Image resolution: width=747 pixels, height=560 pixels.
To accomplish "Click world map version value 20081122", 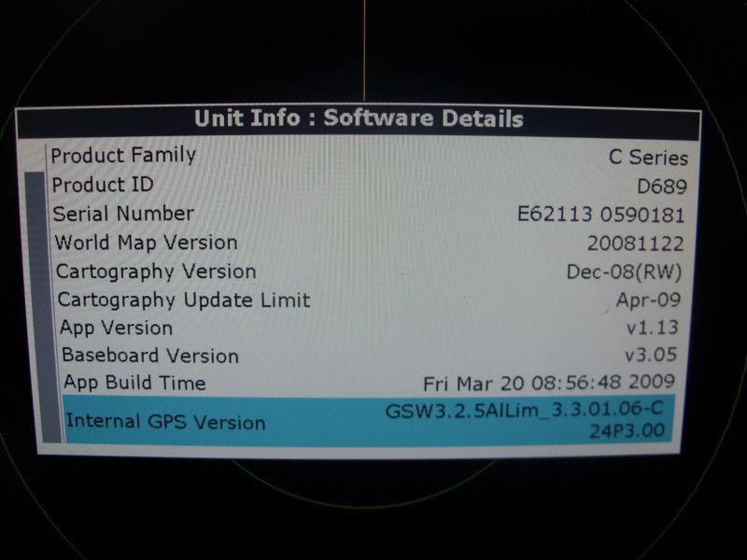I will 636,245.
